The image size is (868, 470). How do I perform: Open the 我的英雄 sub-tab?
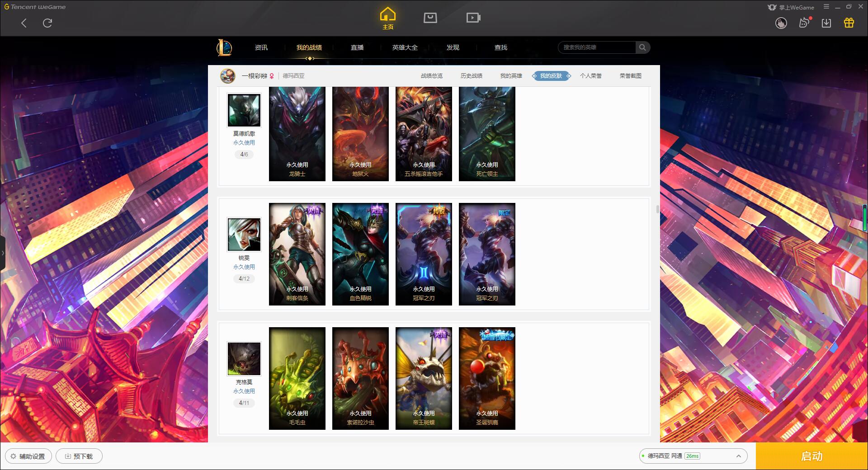point(511,76)
